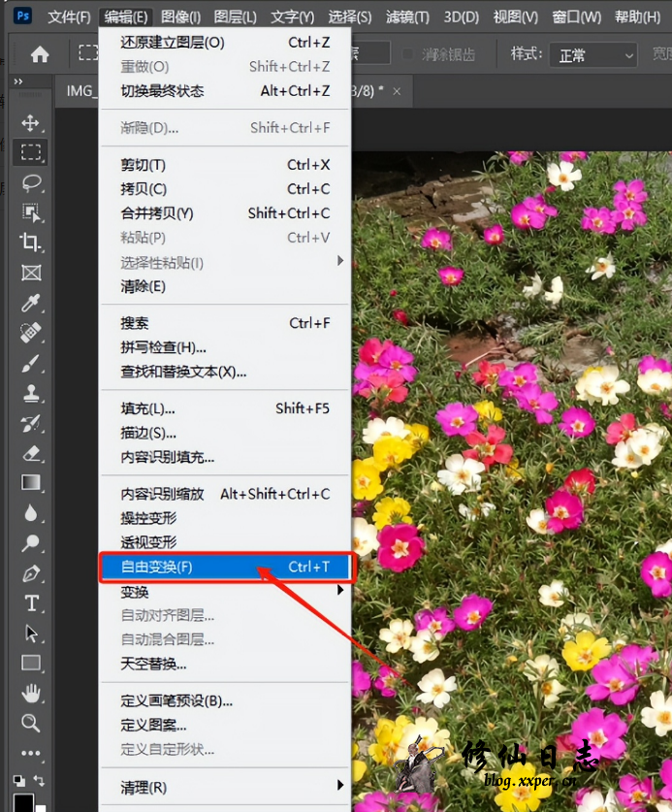The height and width of the screenshot is (812, 672).
Task: Pick the Eyedropper tool
Action: click(x=31, y=304)
